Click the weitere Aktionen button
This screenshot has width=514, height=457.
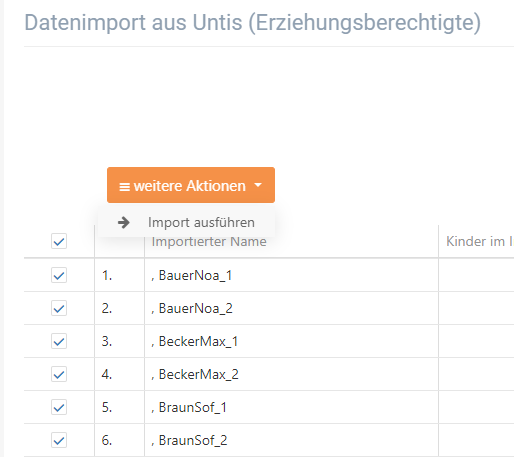[x=191, y=185]
